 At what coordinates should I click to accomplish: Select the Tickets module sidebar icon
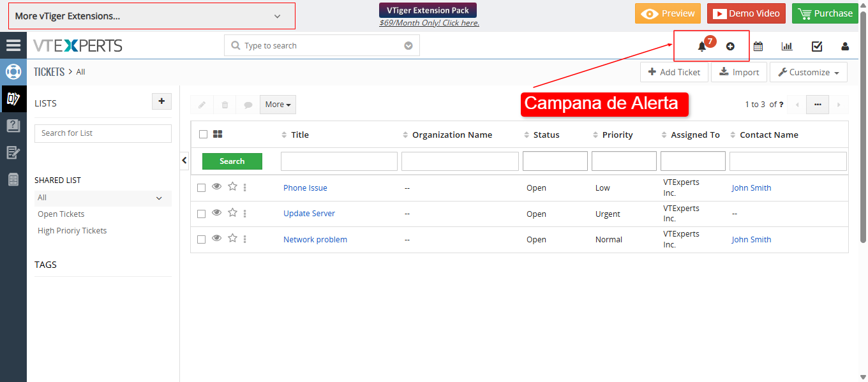pos(13,99)
